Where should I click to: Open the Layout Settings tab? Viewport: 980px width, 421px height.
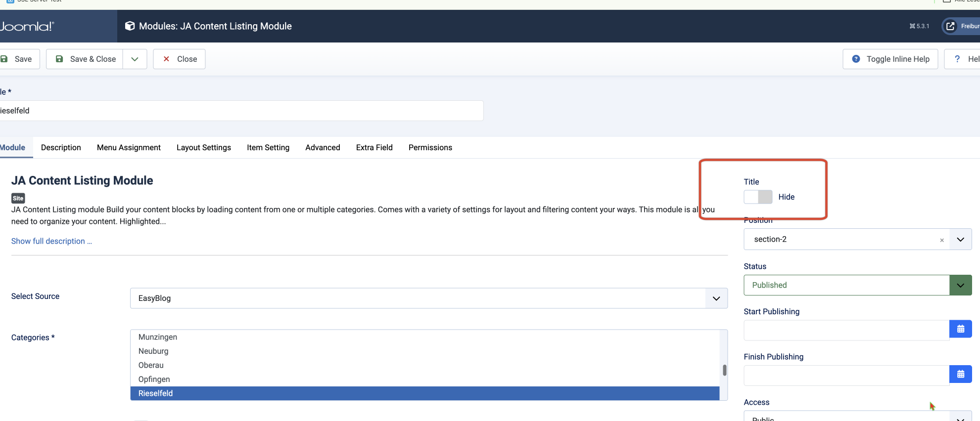coord(204,147)
